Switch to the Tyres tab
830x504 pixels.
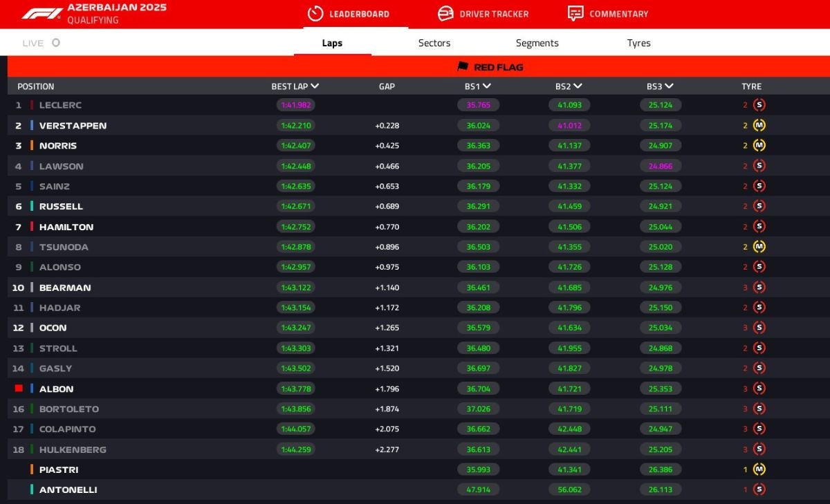click(x=638, y=43)
